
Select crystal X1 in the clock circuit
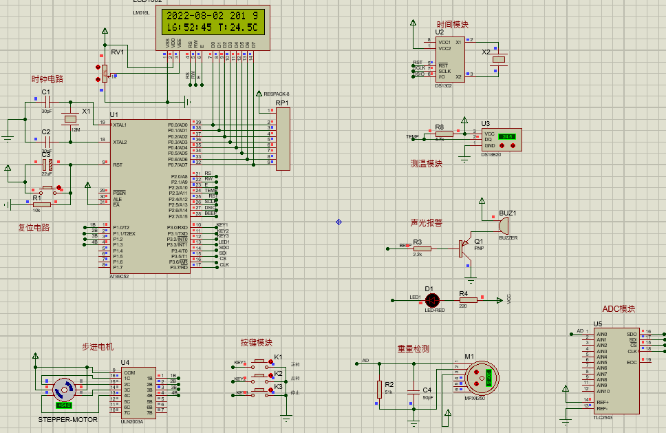coord(70,119)
